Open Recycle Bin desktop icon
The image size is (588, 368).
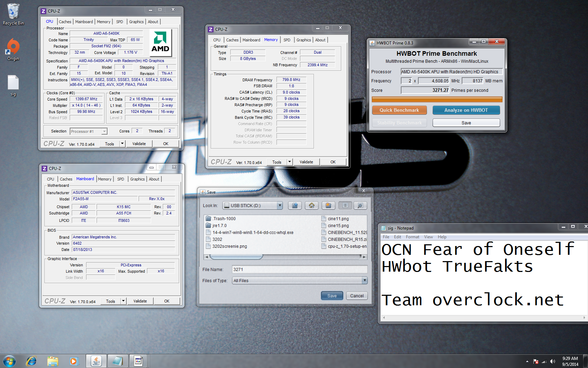pyautogui.click(x=13, y=14)
